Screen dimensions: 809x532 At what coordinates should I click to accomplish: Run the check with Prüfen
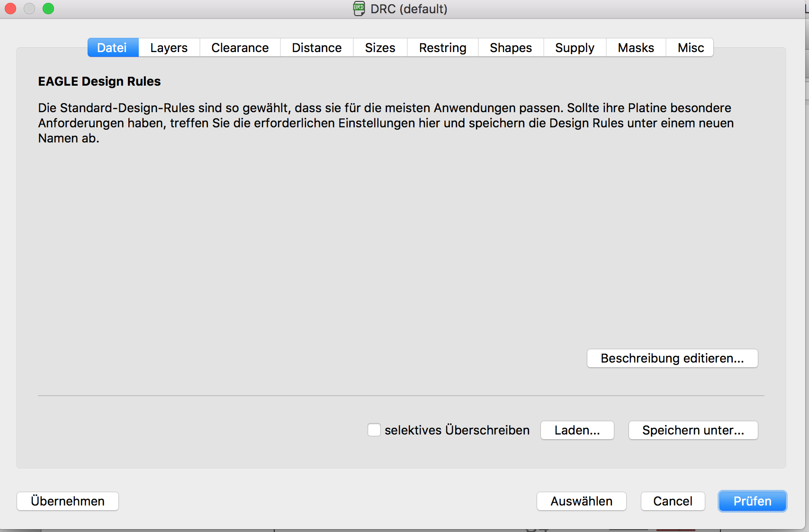(x=752, y=501)
